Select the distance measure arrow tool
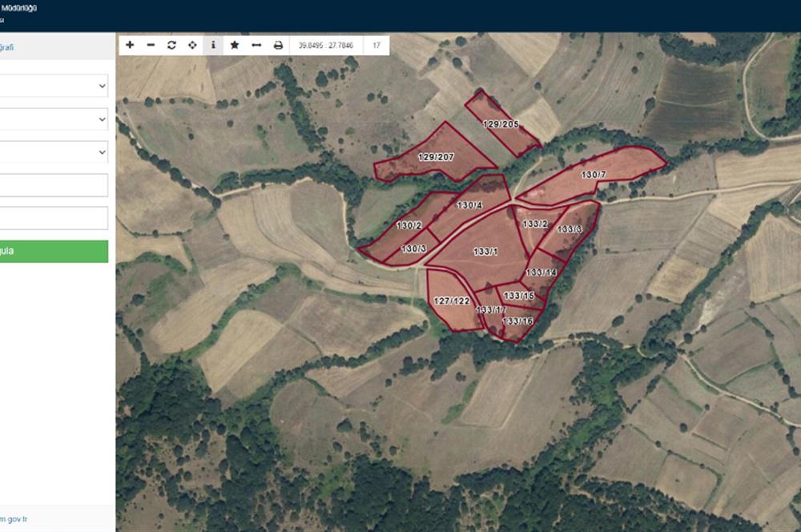The height and width of the screenshot is (532, 801). [x=256, y=45]
